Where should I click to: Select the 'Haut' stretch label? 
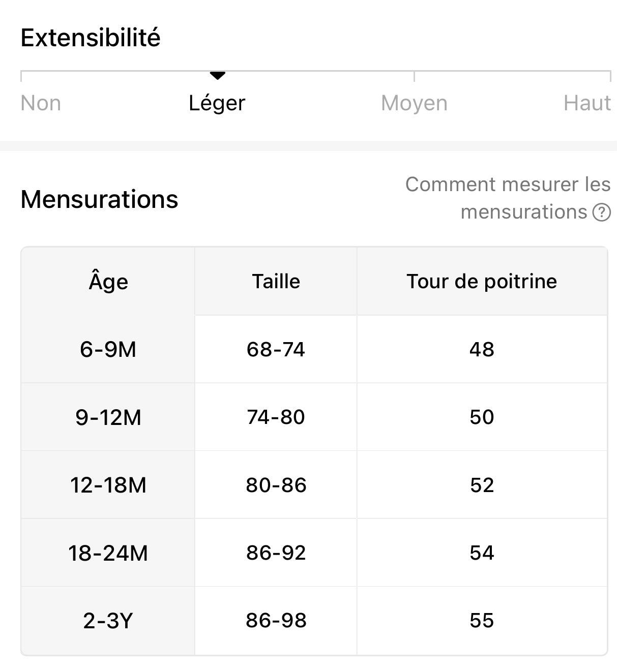pos(587,103)
